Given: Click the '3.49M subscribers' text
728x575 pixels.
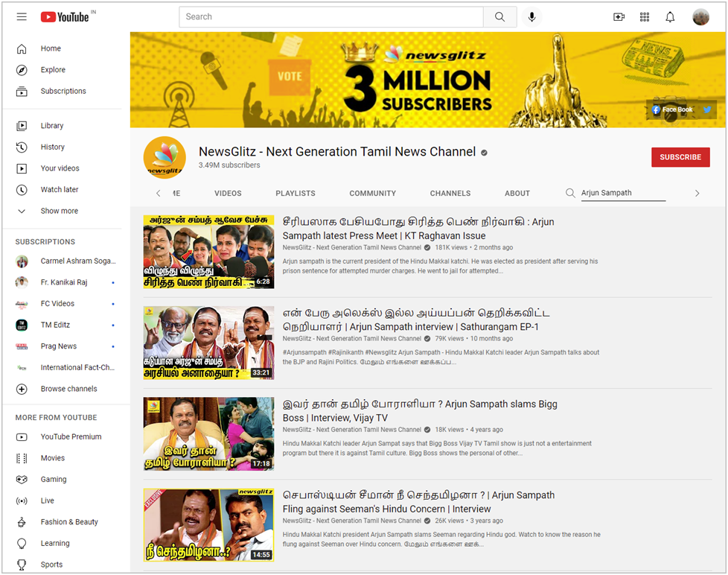Looking at the screenshot, I should click(x=229, y=165).
